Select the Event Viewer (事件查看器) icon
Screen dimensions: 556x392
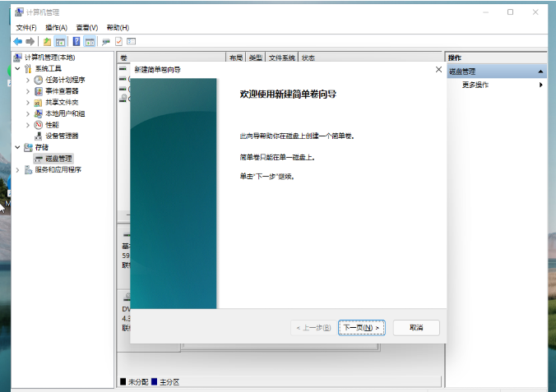[39, 91]
